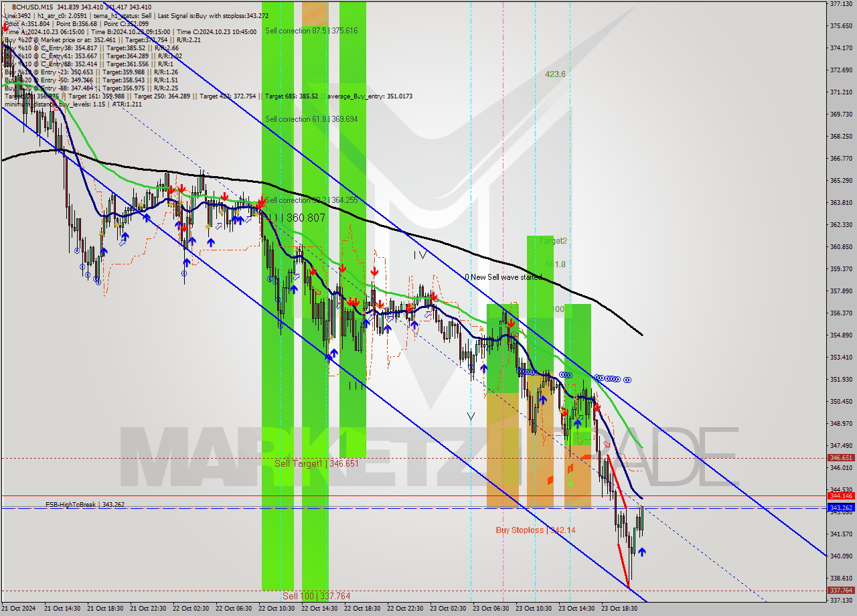Click the 341.570 price axis value
Screen dimensions: 857x616
click(841, 534)
